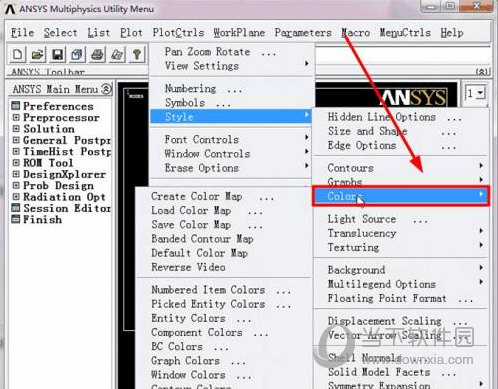Choose Floating Point Format entry
Screen dimensions: 498x389
pyautogui.click(x=401, y=298)
